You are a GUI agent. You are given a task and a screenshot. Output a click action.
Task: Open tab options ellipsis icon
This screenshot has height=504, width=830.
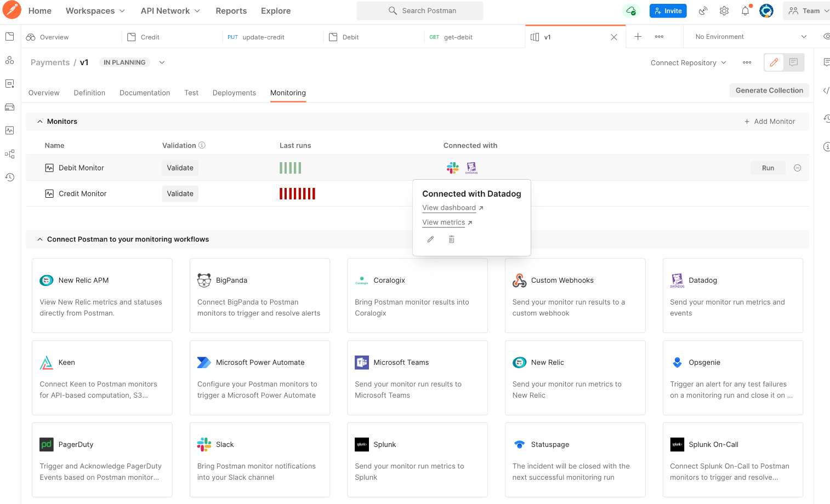coord(659,37)
